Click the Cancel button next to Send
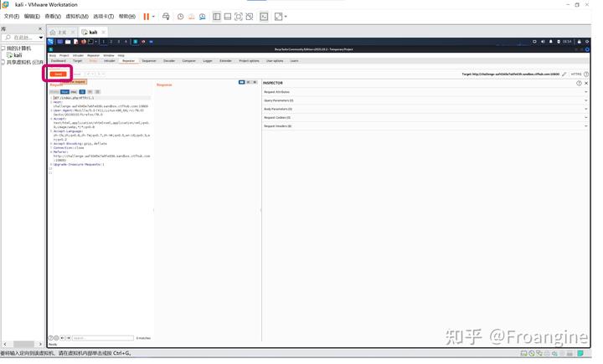Viewport: 603px width, 364px height. 76,74
